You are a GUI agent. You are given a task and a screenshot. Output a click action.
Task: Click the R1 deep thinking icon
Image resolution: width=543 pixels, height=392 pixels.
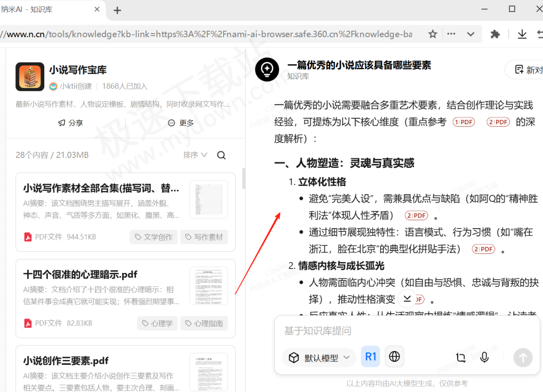(370, 356)
